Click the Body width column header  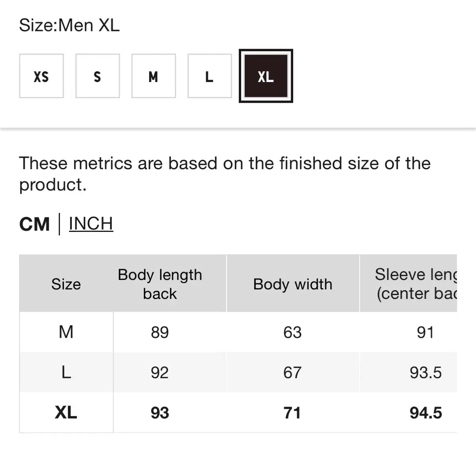(293, 284)
